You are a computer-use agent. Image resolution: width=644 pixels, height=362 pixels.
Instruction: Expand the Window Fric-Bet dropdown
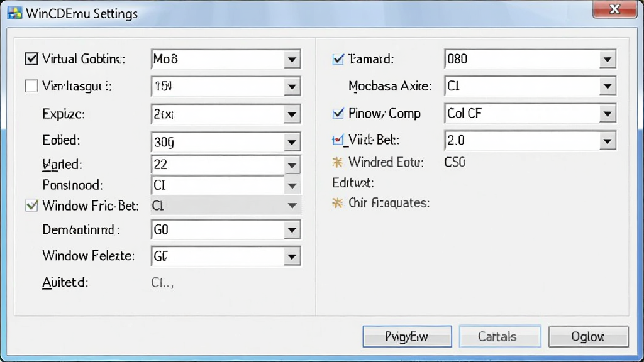226,206
